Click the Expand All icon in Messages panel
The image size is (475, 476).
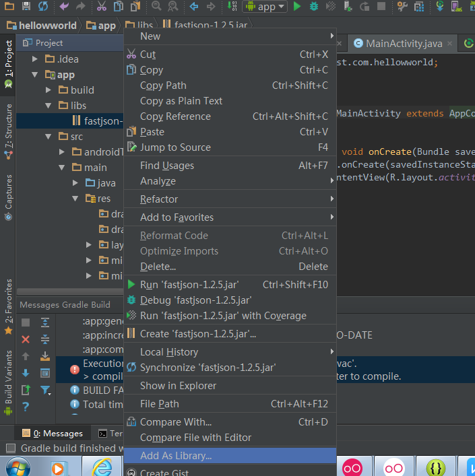[45, 322]
